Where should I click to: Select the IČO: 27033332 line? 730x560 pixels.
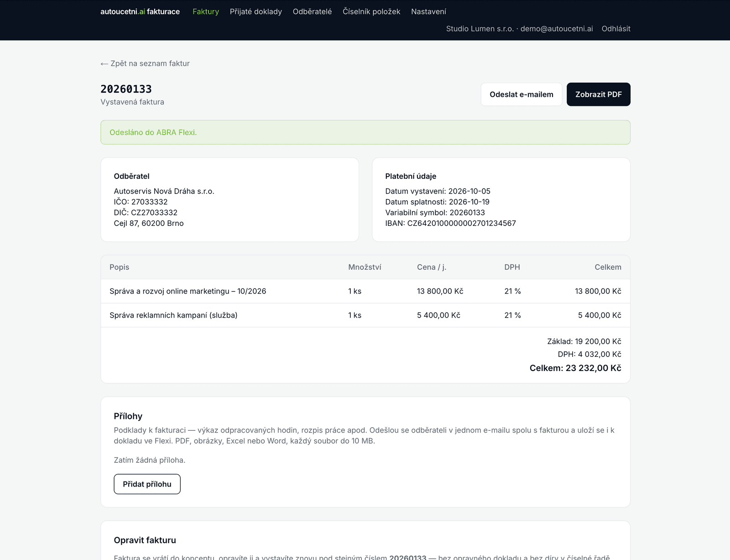(x=141, y=202)
